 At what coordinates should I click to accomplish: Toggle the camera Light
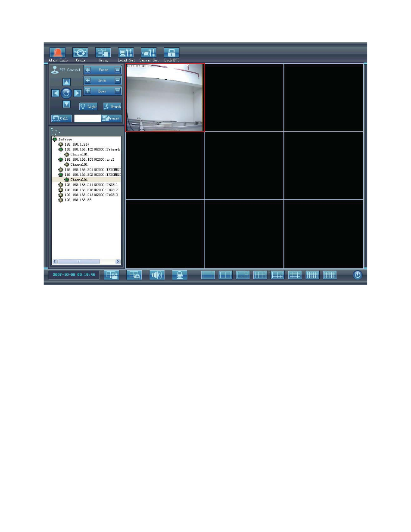(x=88, y=106)
